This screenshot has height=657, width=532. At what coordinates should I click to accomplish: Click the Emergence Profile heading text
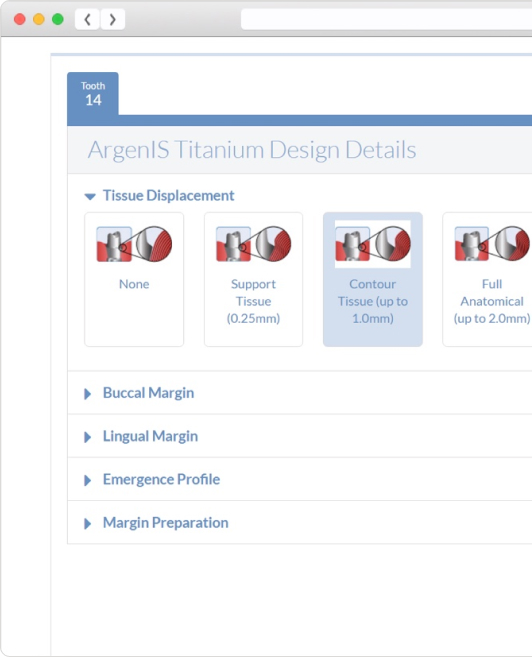pos(161,479)
